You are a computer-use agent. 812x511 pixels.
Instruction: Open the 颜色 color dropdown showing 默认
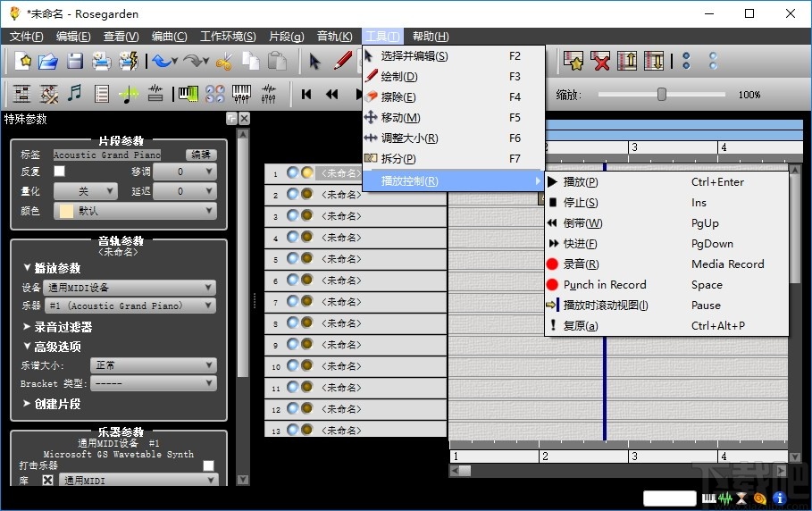(x=135, y=211)
